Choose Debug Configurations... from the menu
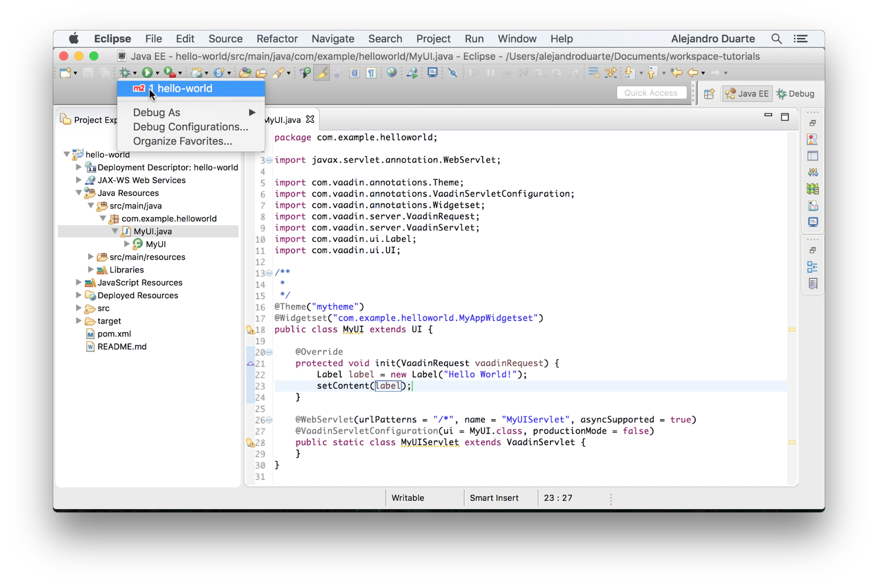 click(x=190, y=127)
